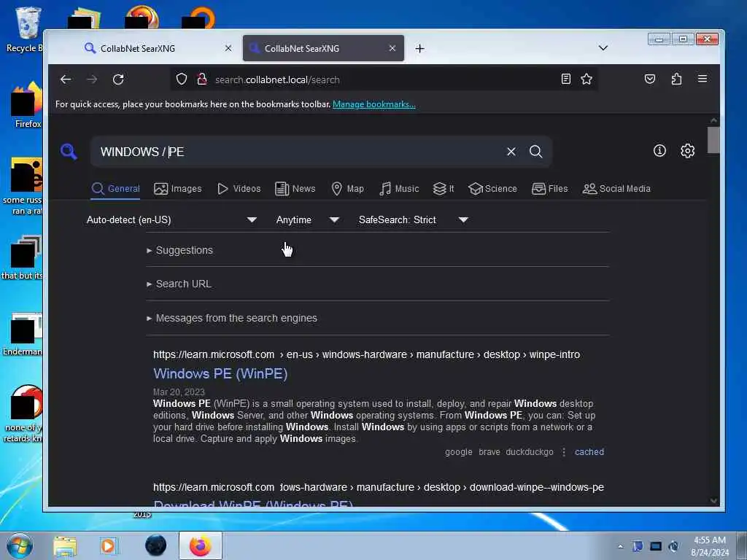Image resolution: width=747 pixels, height=560 pixels.
Task: Open SearXNG preferences gear icon
Action: [687, 151]
